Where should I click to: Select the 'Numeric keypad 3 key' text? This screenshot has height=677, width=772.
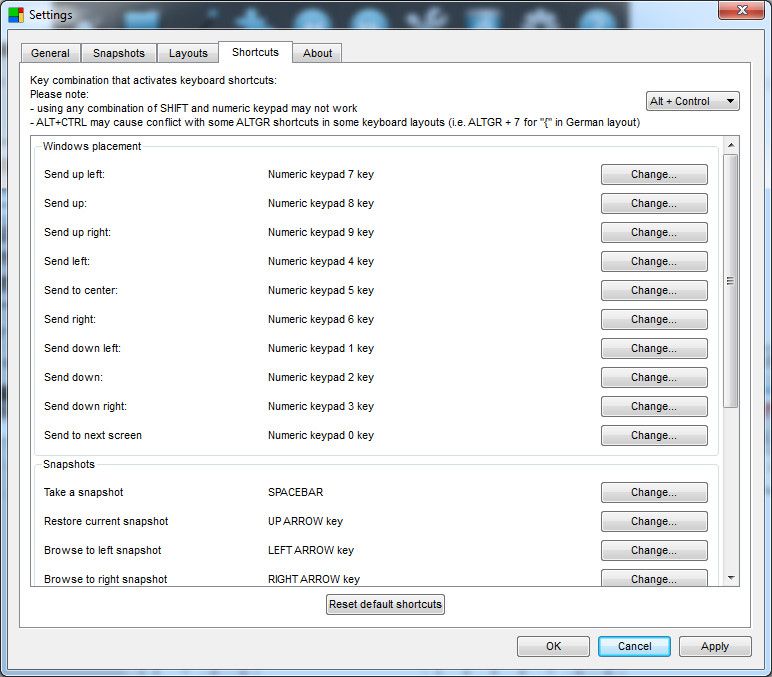tap(321, 407)
